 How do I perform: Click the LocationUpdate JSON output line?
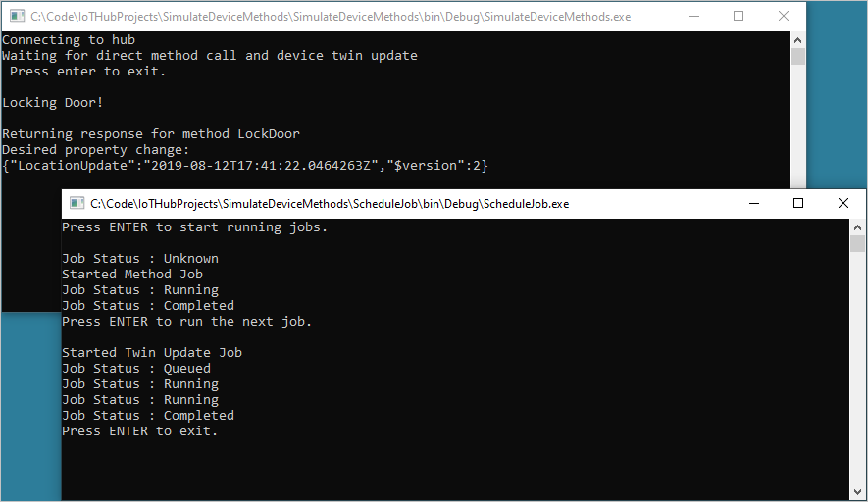[245, 166]
